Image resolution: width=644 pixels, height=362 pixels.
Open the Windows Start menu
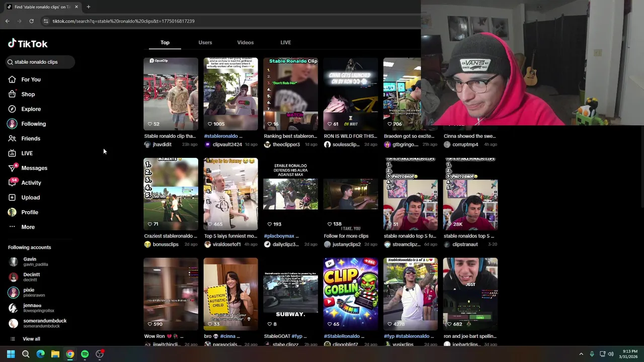click(x=11, y=354)
